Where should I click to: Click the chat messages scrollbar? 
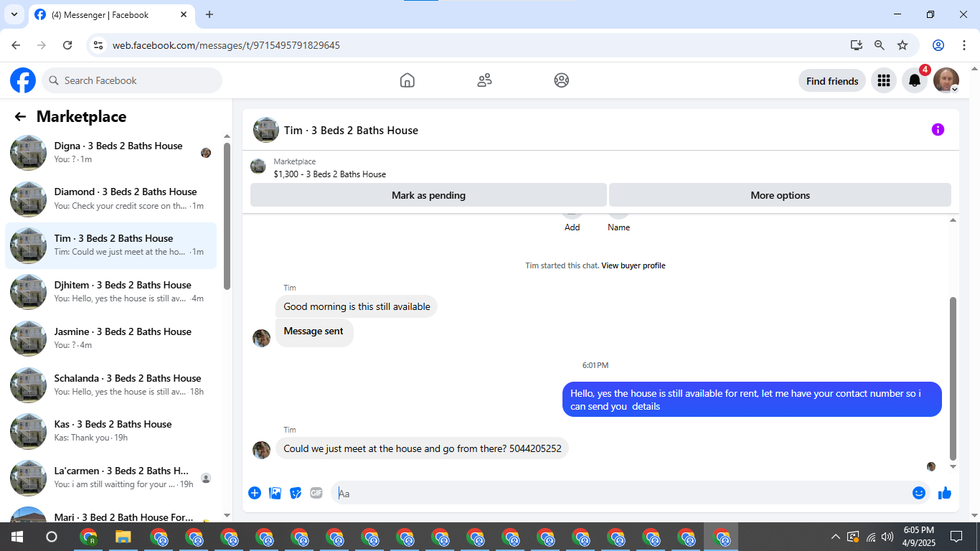[953, 378]
